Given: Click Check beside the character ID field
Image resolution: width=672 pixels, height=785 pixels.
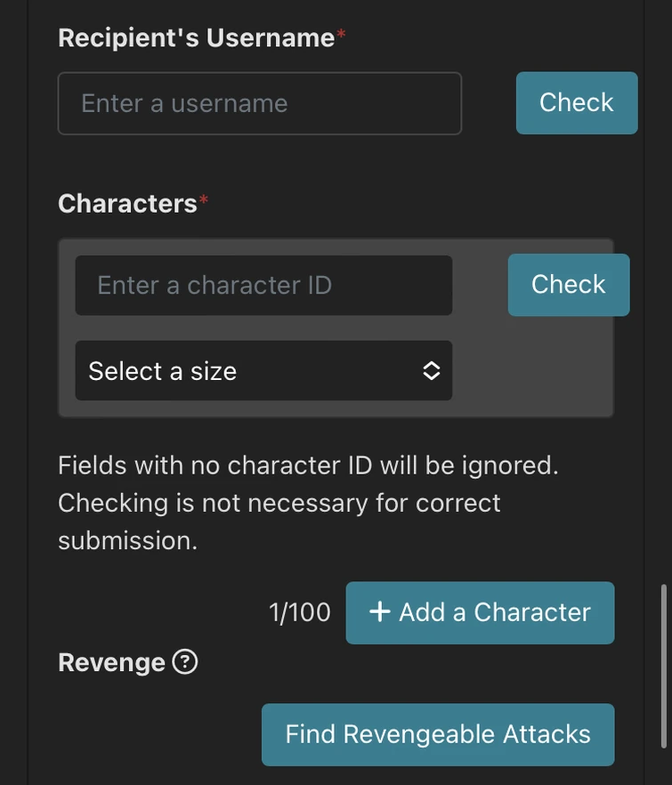Looking at the screenshot, I should click(568, 284).
